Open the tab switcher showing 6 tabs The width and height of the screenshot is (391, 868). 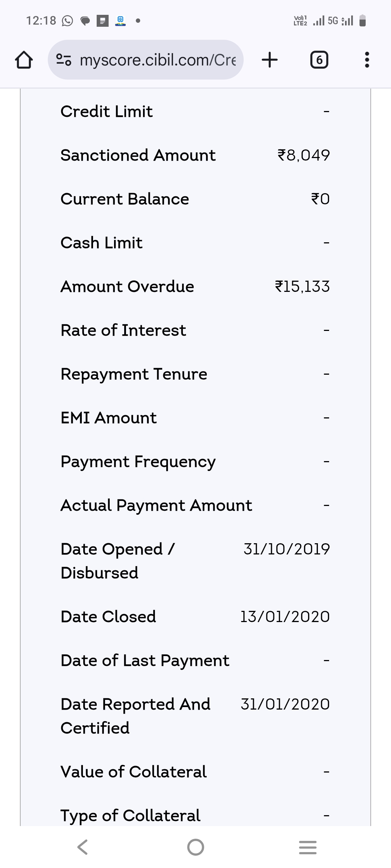[319, 60]
